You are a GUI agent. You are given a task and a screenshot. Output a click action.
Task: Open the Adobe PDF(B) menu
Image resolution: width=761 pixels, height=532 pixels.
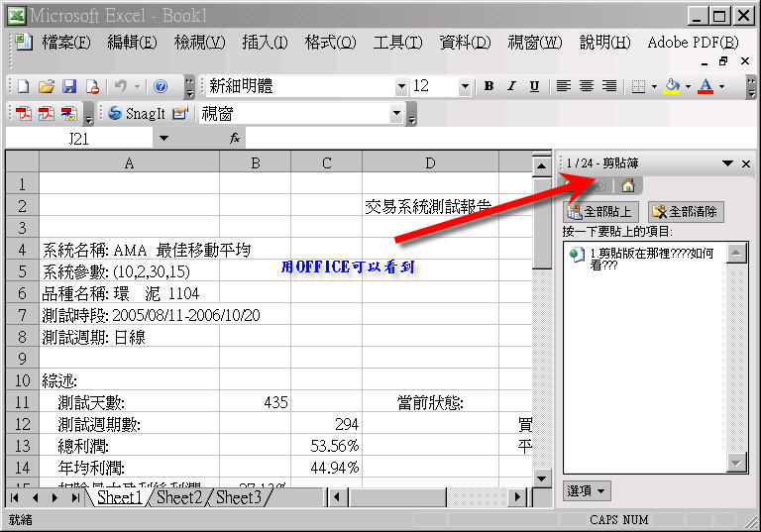(x=693, y=43)
